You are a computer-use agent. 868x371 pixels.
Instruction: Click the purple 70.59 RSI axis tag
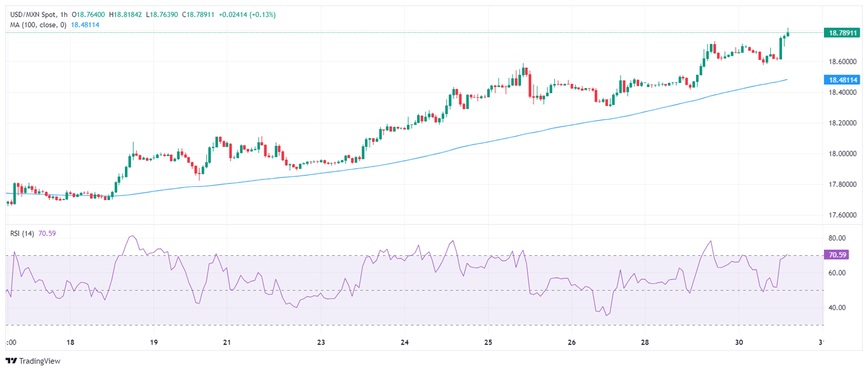(x=836, y=255)
